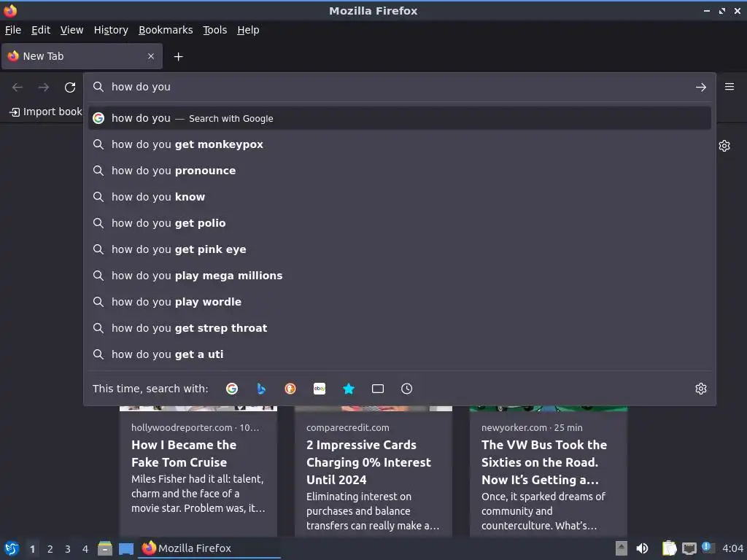The width and height of the screenshot is (747, 560).
Task: Choose suggestion 'how do you know'
Action: point(399,197)
